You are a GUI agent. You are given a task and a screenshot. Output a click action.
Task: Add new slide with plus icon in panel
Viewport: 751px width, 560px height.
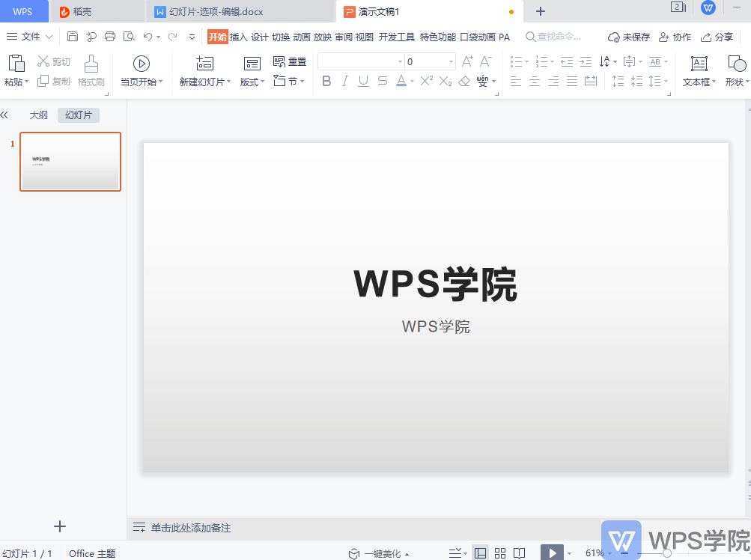pyautogui.click(x=60, y=526)
